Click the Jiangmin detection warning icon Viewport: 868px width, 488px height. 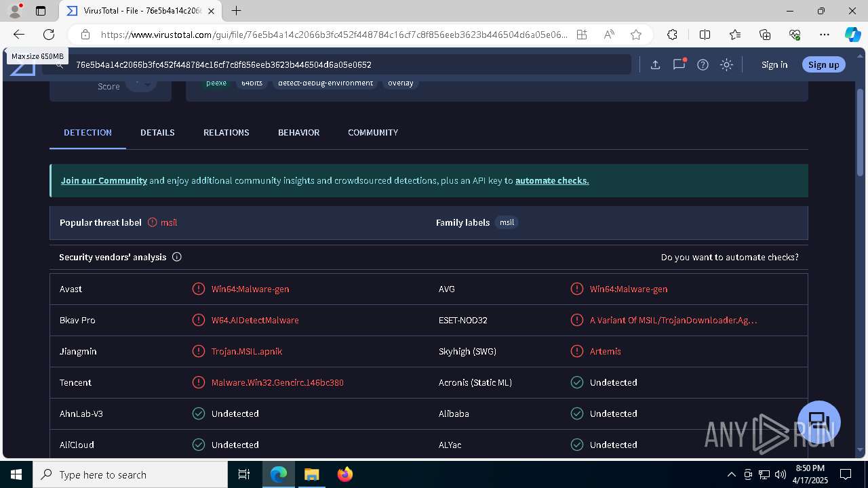pos(199,351)
